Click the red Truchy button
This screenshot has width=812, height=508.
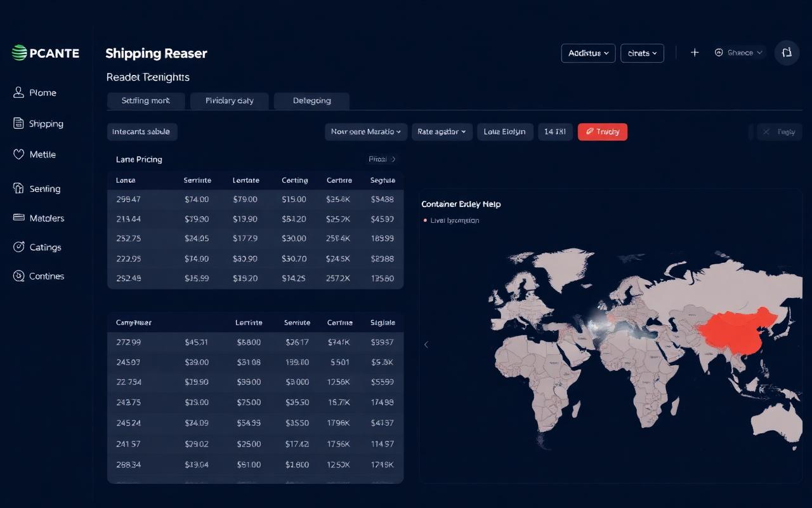(x=602, y=131)
